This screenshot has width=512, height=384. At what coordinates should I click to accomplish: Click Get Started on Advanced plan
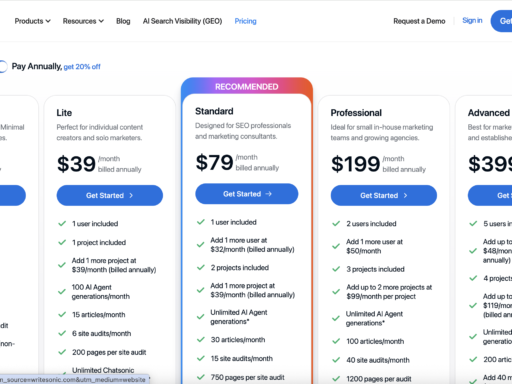(490, 195)
